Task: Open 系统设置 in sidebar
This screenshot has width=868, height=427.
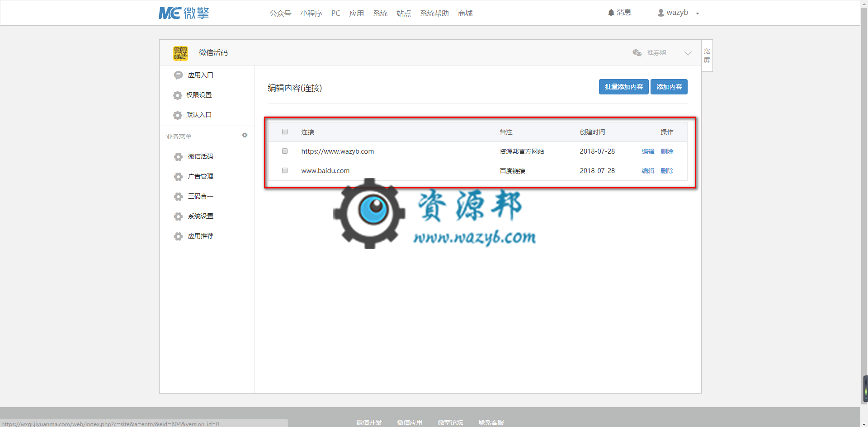Action: [200, 216]
